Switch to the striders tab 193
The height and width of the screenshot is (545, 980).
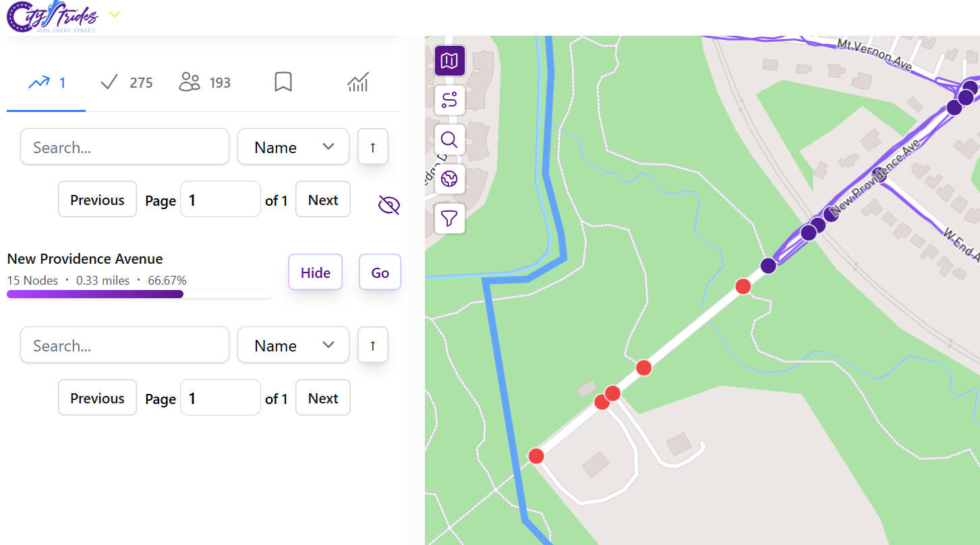[x=205, y=82]
